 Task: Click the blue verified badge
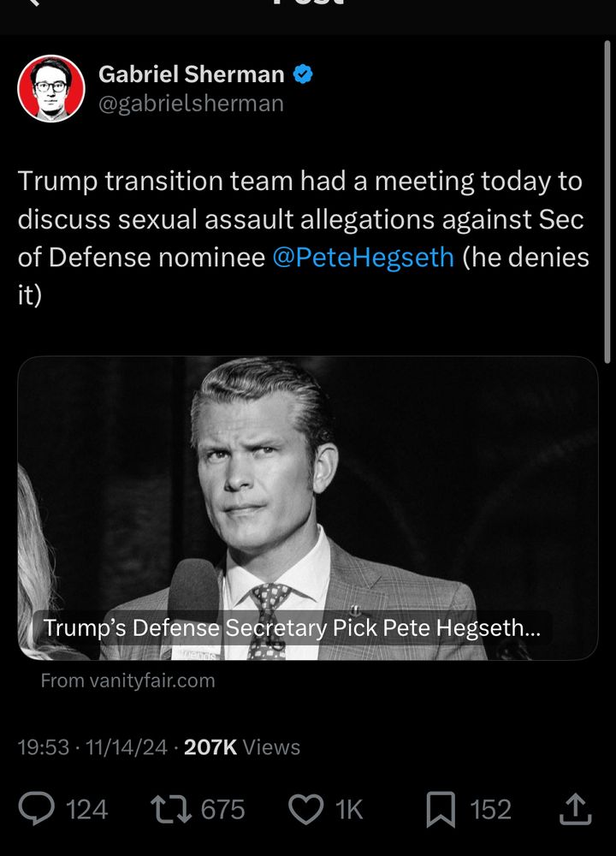(303, 74)
